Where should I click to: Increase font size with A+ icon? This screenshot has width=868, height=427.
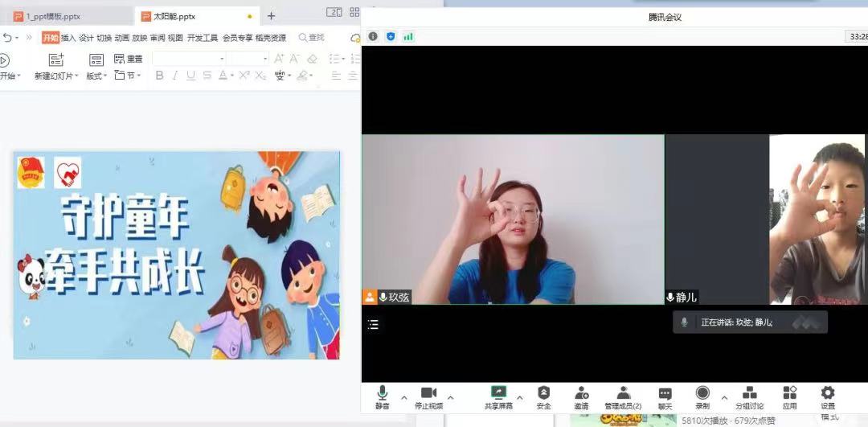click(x=279, y=58)
